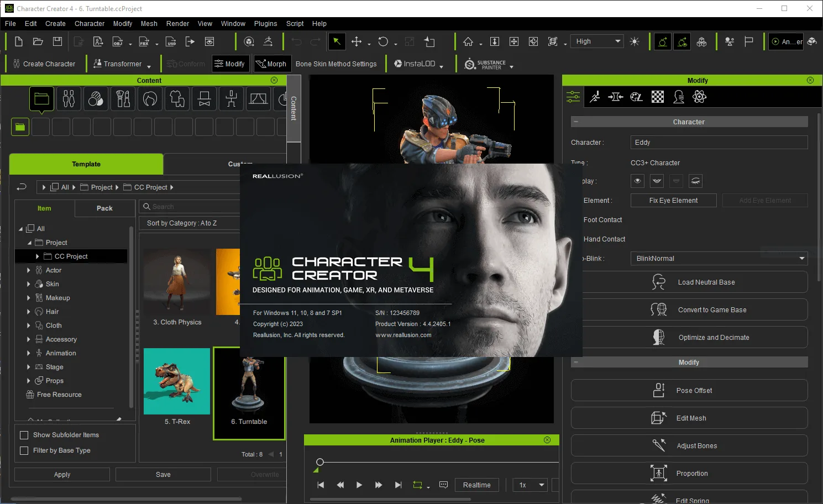This screenshot has height=504, width=823.
Task: Click the Export USD toolbar icon
Action: coord(171,41)
